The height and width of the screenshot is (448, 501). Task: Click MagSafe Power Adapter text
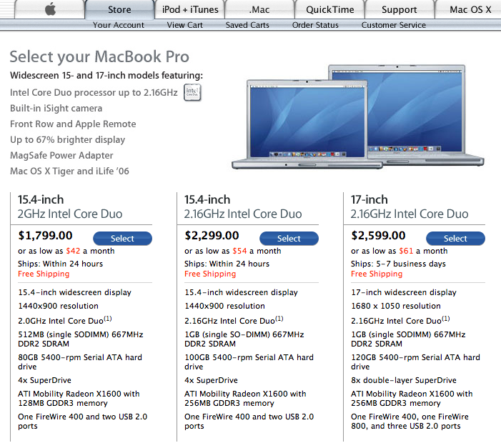(x=61, y=155)
